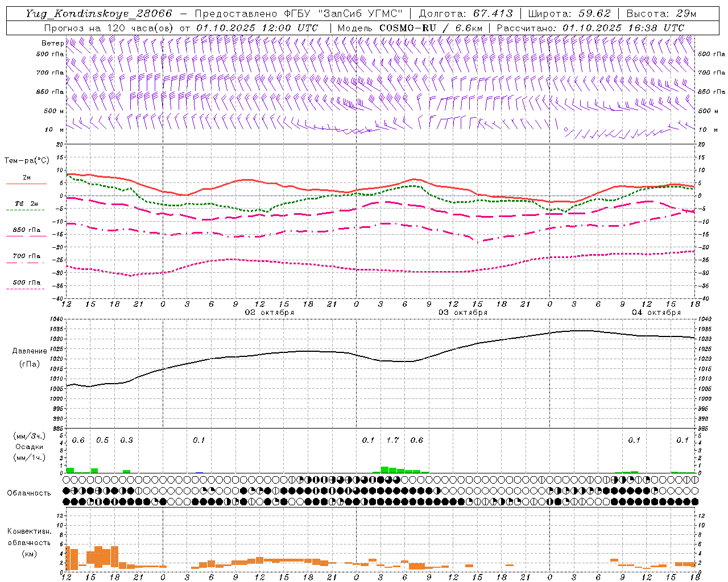Image resolution: width=728 pixels, height=582 pixels.
Task: Click the Конвективн. label of convective cloud panel
Action: point(29,531)
